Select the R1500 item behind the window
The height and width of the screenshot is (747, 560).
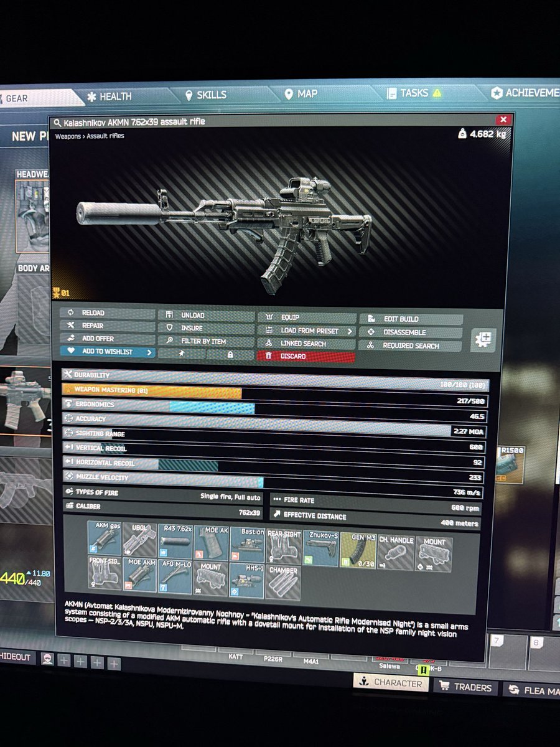[x=510, y=464]
